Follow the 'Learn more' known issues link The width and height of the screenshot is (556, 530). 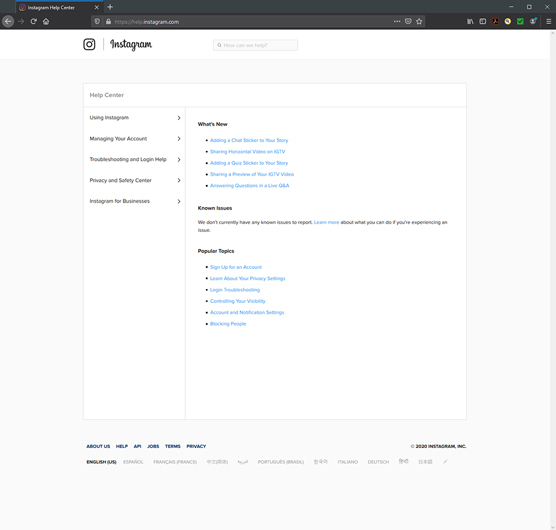(x=327, y=222)
